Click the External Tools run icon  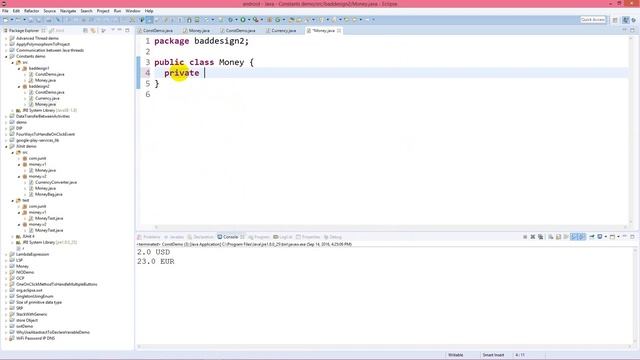coord(256,20)
